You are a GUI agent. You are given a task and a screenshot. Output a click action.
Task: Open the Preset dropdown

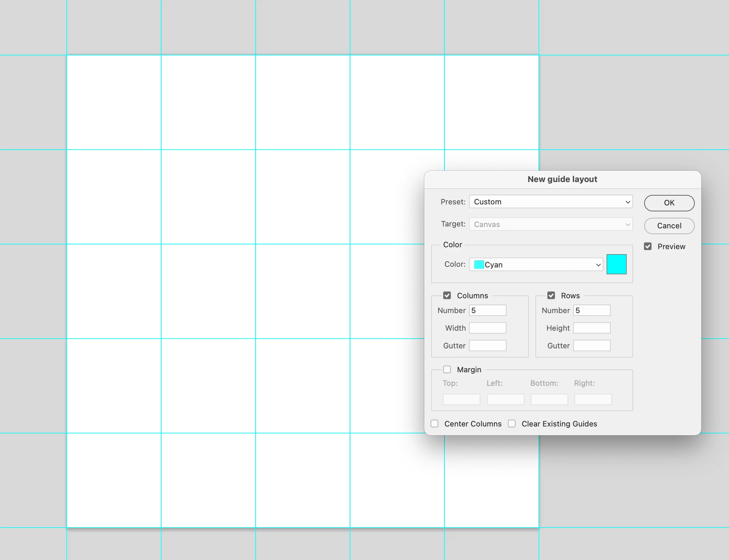pos(551,202)
